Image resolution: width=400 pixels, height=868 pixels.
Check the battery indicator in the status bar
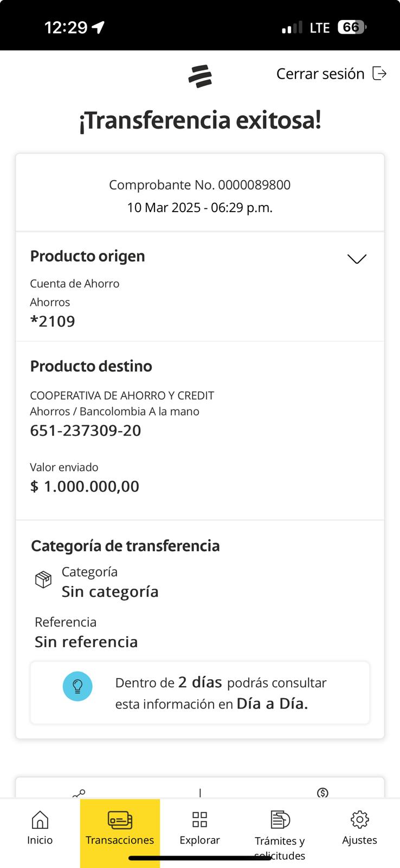click(x=352, y=27)
